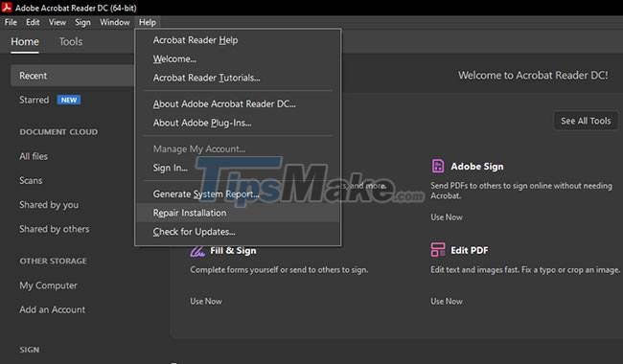
Task: Open All files under Document Cloud
Action: (x=34, y=156)
